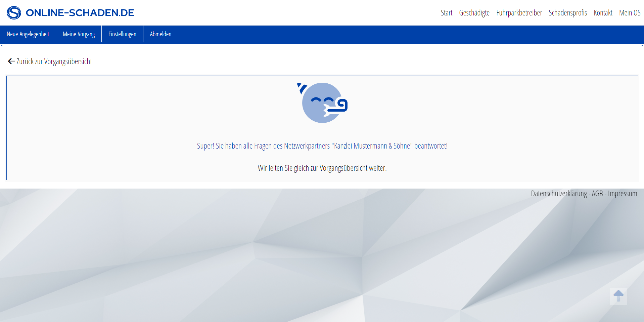Open Mein OS in top navigation
Image resolution: width=644 pixels, height=322 pixels.
630,13
